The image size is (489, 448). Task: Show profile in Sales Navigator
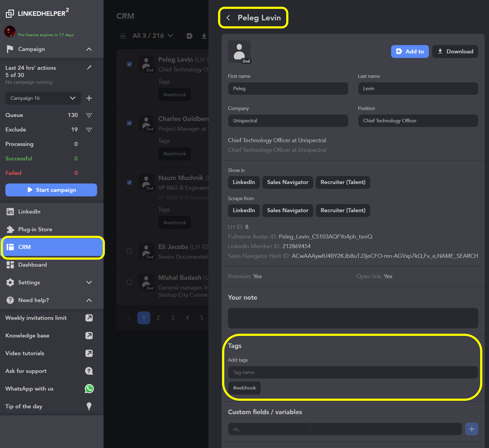pos(288,182)
